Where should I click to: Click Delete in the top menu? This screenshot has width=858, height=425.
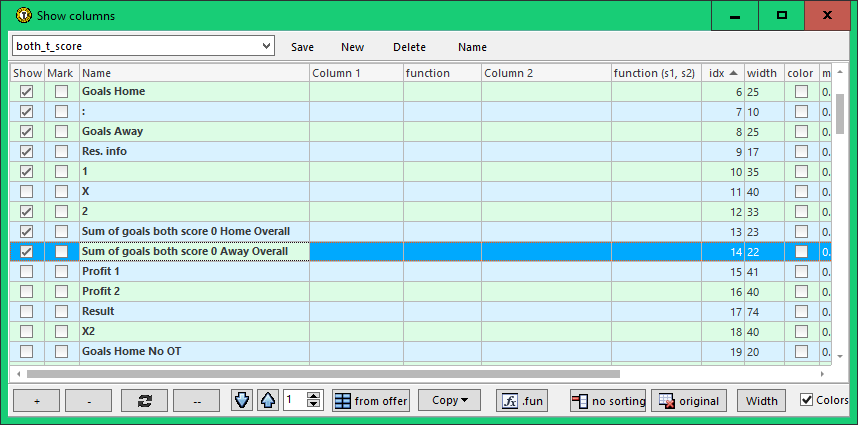coord(409,47)
